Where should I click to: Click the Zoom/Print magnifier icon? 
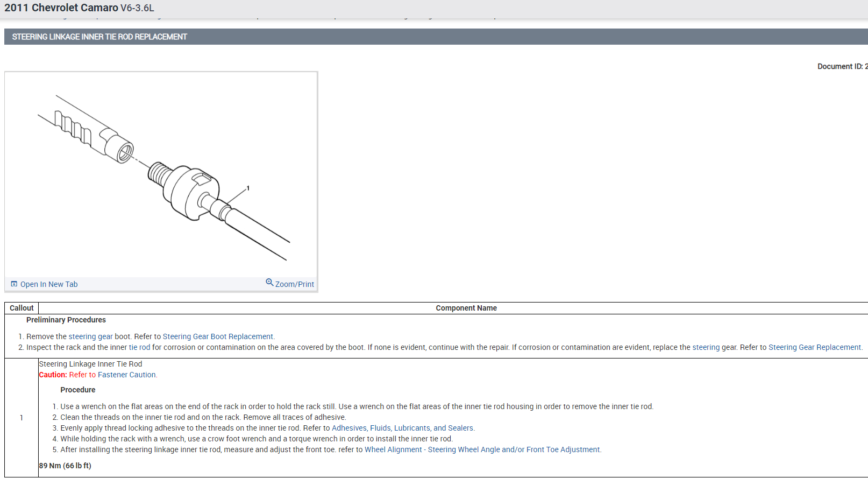pyautogui.click(x=269, y=282)
